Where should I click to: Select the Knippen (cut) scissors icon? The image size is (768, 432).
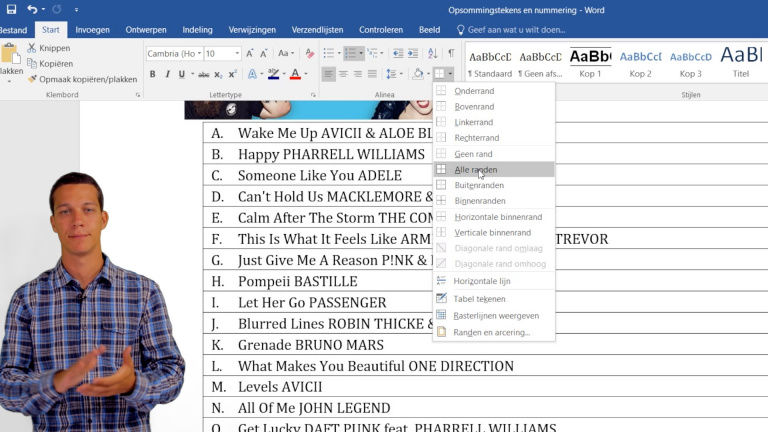pos(32,48)
